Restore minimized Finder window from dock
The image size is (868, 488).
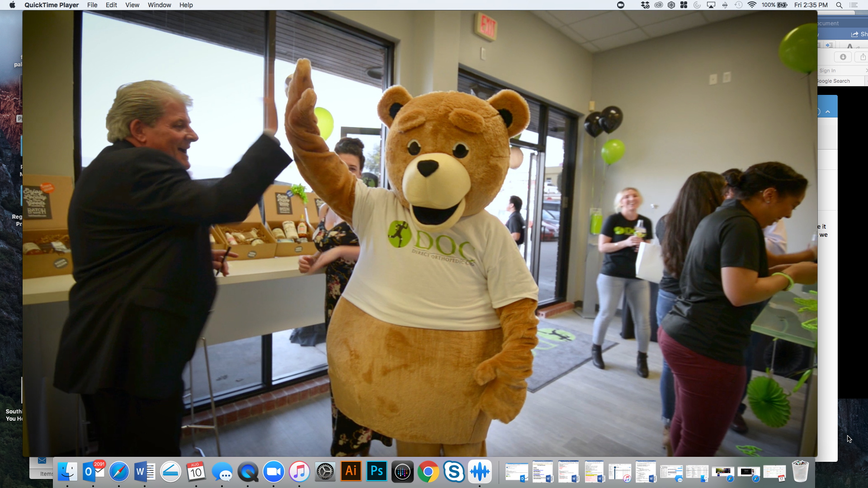click(697, 473)
